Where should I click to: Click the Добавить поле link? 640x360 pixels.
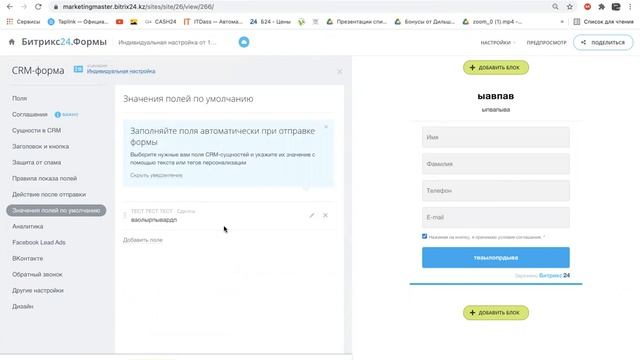(143, 240)
